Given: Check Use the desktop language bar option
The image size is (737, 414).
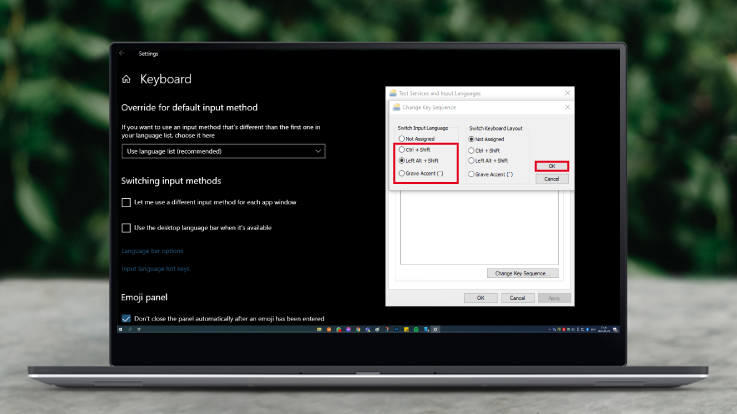Looking at the screenshot, I should pos(126,228).
